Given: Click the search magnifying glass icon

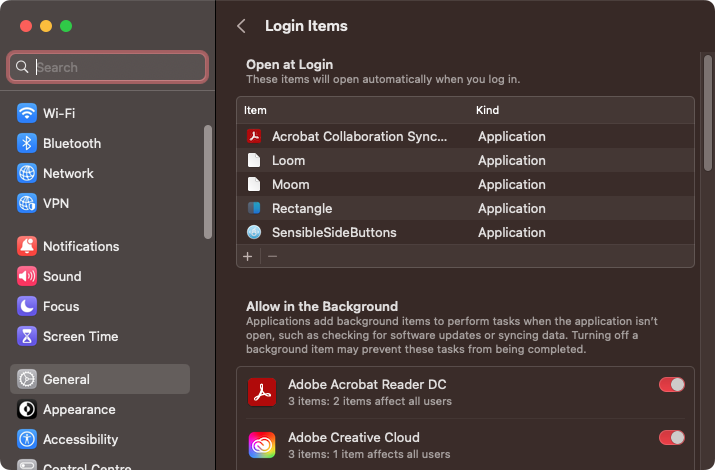Looking at the screenshot, I should [21, 67].
